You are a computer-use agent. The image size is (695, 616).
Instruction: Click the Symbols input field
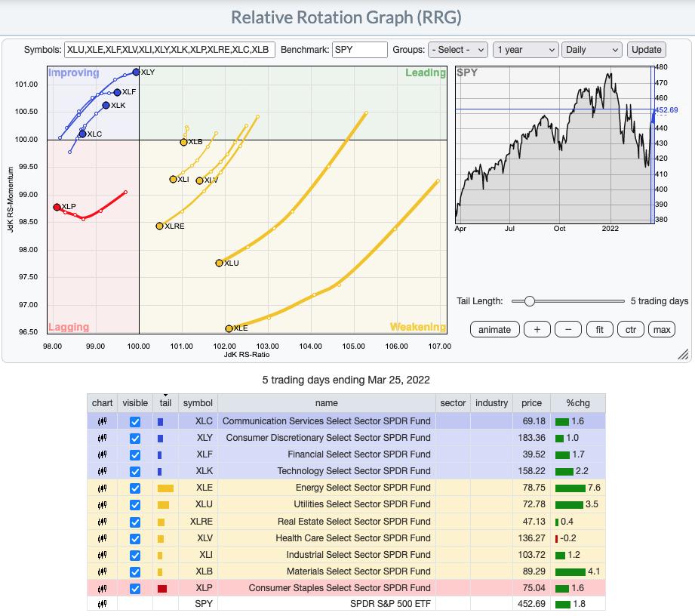click(x=170, y=50)
